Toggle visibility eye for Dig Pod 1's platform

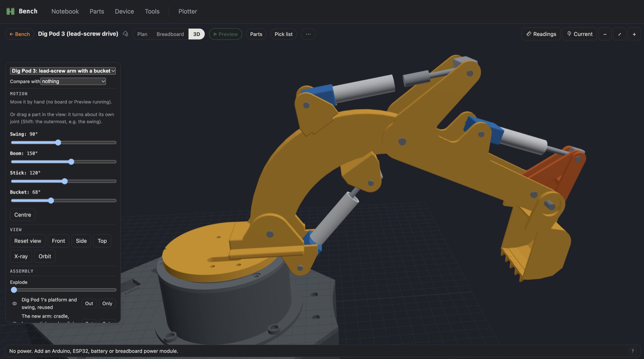(x=14, y=303)
